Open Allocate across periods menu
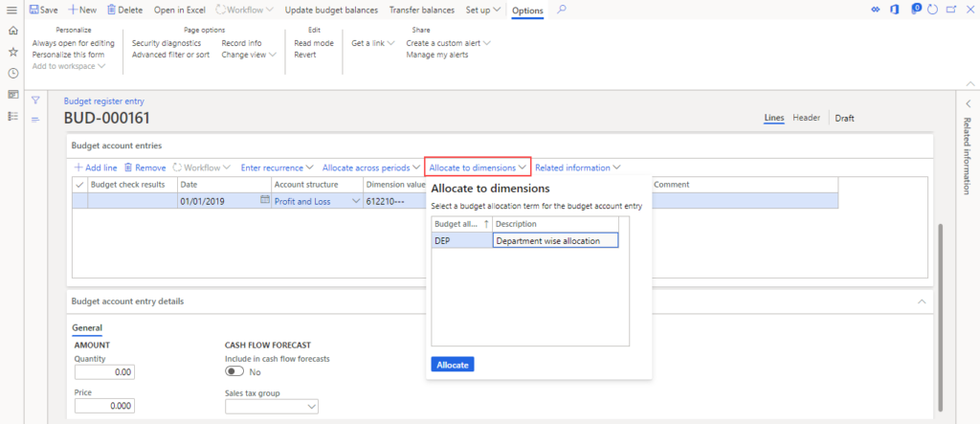Screen dimensions: 980x424 (370, 167)
